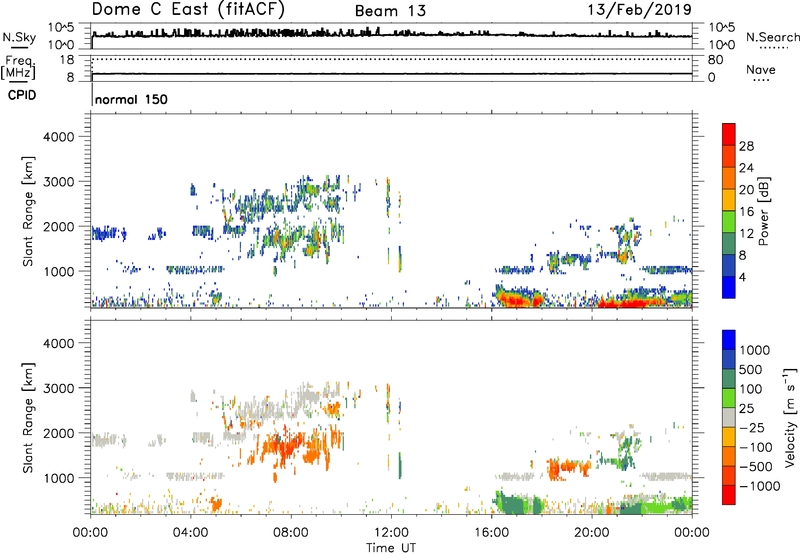Click the strong red echo near 17:00 in power panel

coord(516,299)
